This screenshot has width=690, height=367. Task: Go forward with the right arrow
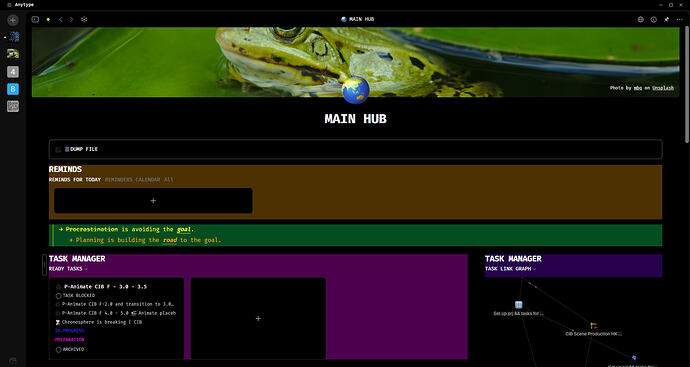pyautogui.click(x=71, y=19)
